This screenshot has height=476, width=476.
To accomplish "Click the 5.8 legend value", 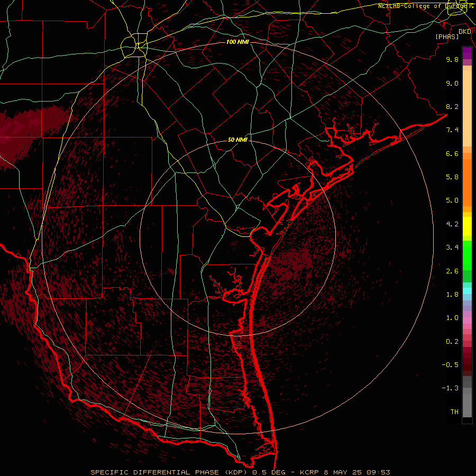I will 452,177.
